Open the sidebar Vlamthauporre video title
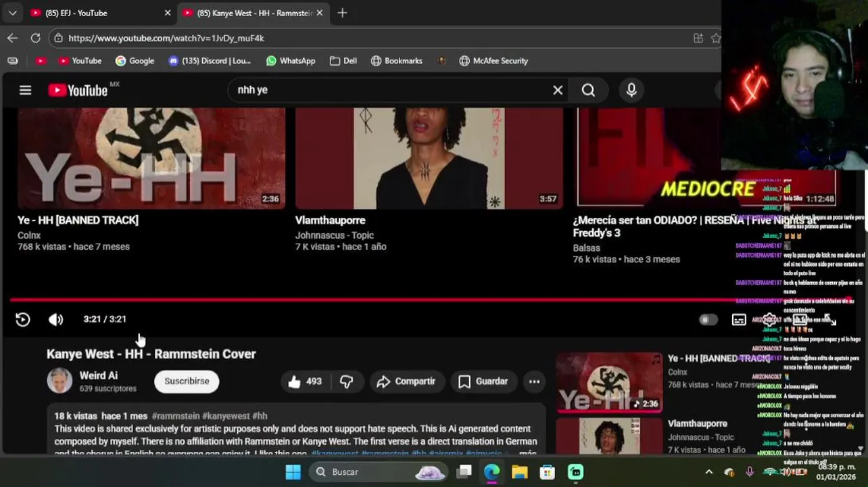 tap(697, 423)
